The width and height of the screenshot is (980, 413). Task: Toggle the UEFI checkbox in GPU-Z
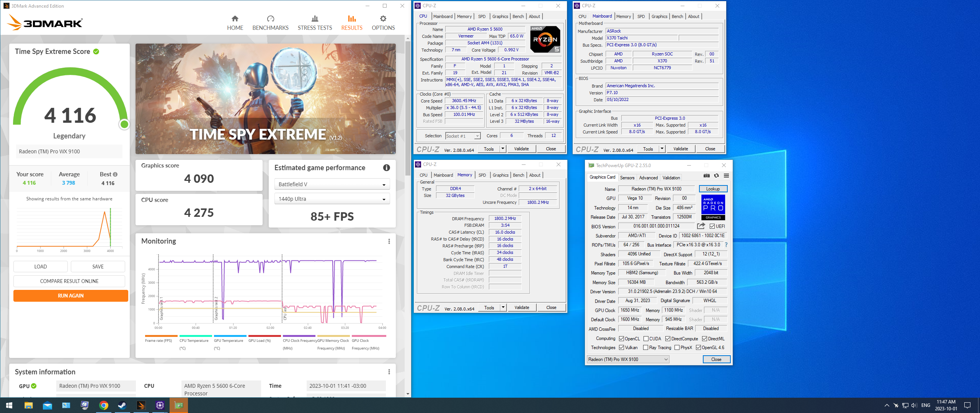pos(712,226)
